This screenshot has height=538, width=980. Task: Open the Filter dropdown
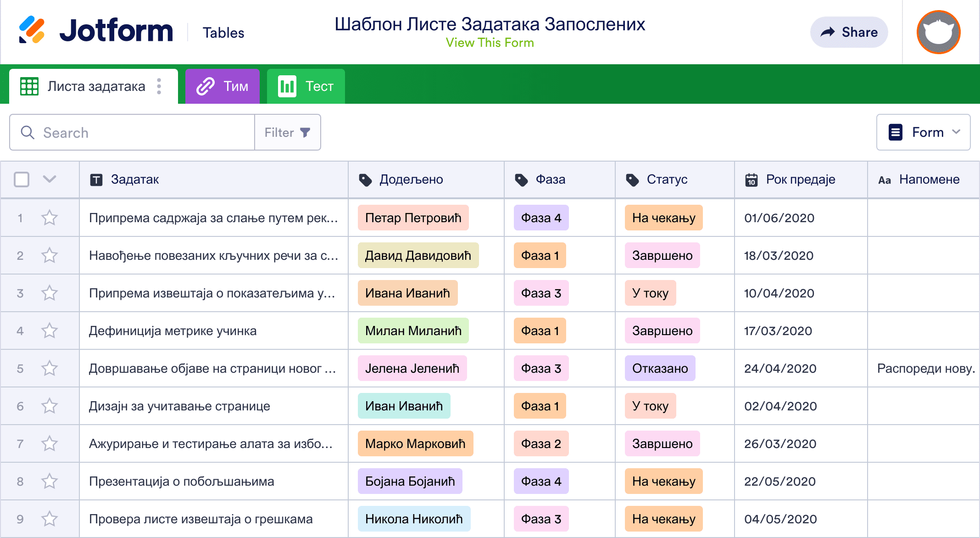click(x=288, y=132)
